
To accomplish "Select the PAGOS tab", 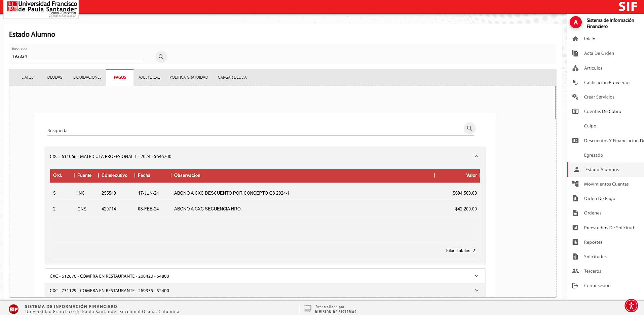I will pyautogui.click(x=120, y=77).
